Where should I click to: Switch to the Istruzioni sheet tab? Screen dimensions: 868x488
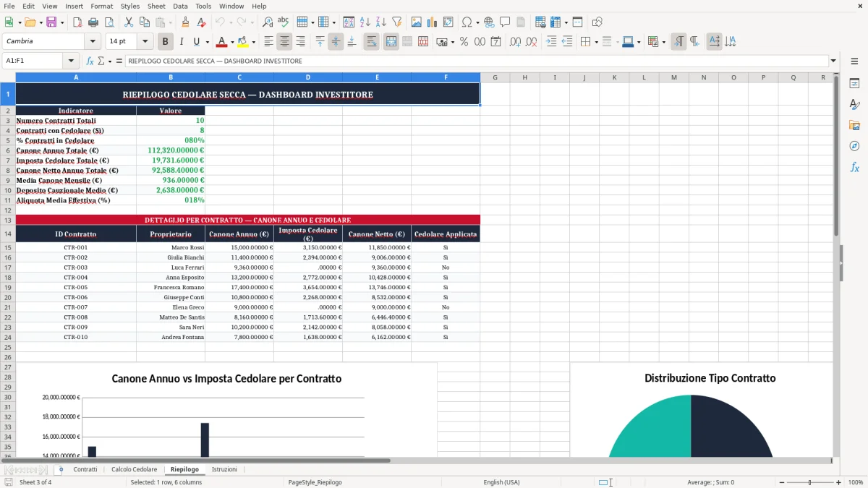tap(224, 470)
